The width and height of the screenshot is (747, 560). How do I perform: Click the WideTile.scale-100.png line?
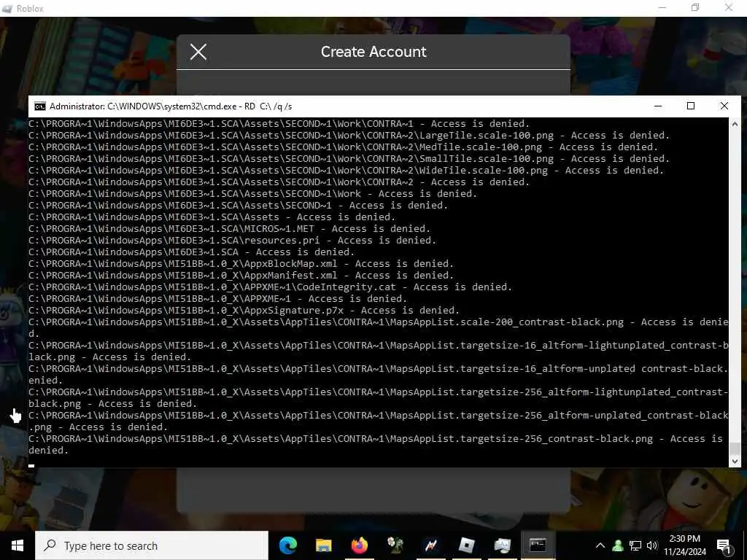pos(347,171)
